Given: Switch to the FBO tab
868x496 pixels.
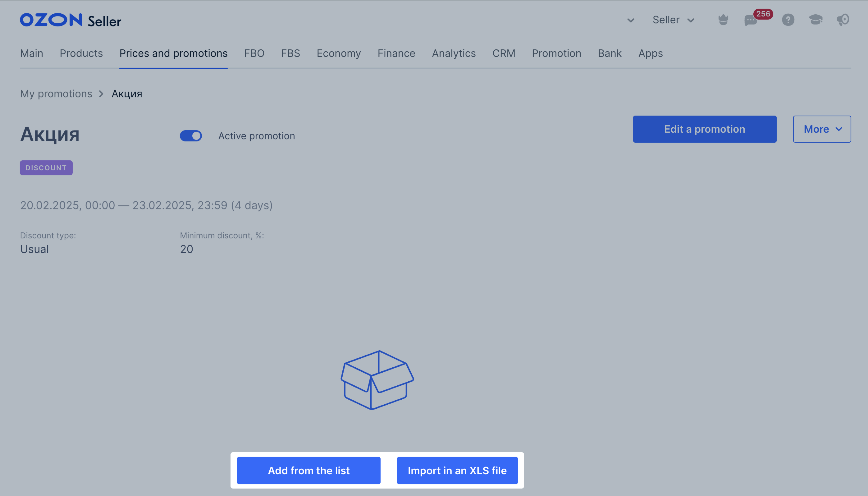Looking at the screenshot, I should point(254,53).
